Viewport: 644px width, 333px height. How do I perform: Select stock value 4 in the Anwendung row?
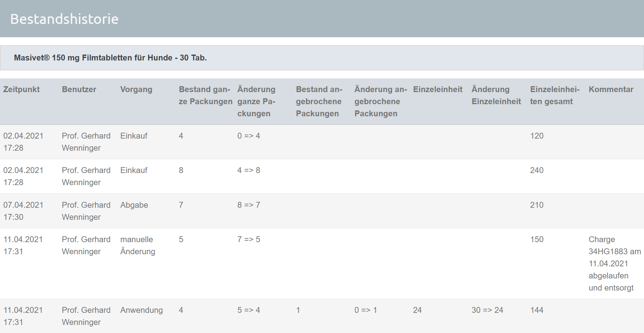pos(181,310)
